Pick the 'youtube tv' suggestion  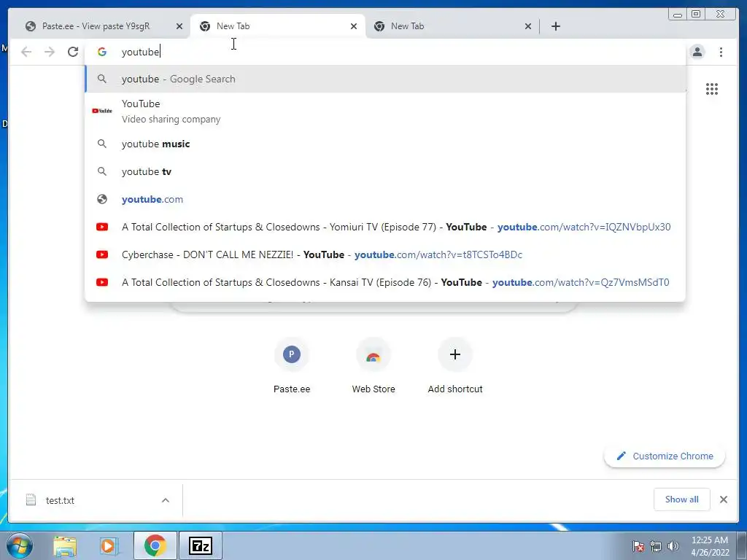(385, 171)
